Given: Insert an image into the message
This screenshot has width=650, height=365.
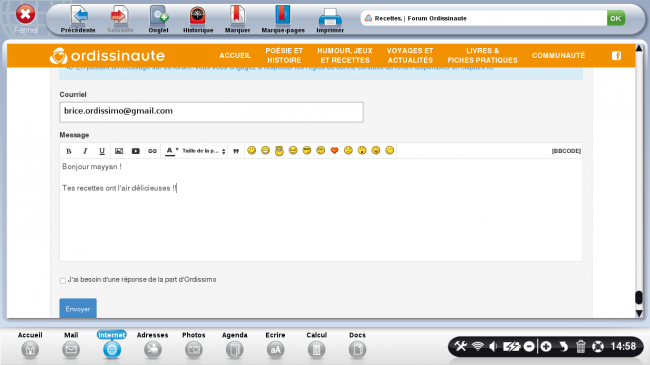Looking at the screenshot, I should pos(119,151).
